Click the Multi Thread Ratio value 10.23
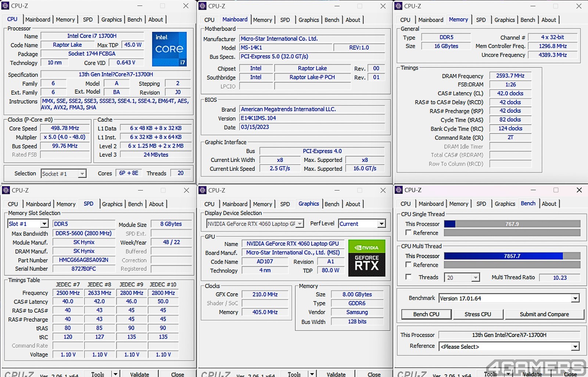 (x=560, y=278)
